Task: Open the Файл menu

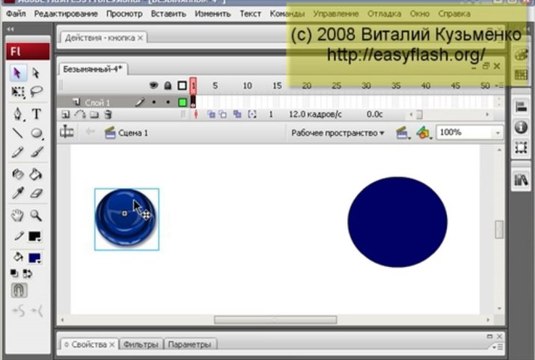Action: 16,14
